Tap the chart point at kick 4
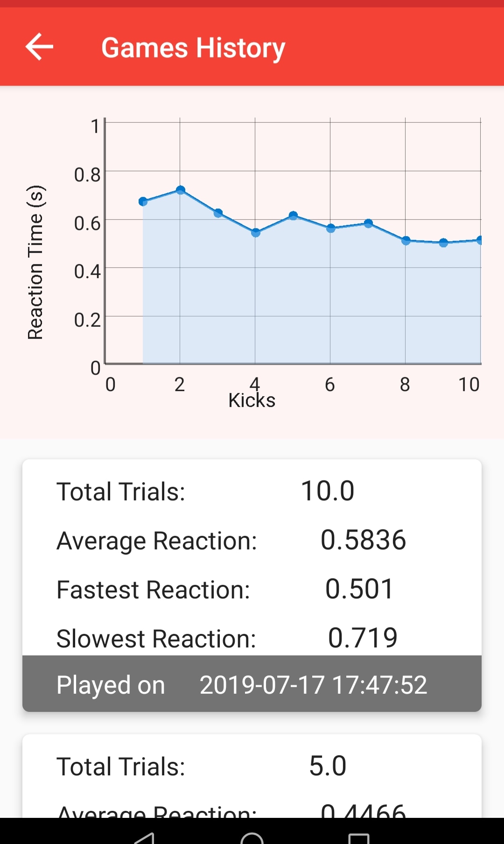Image resolution: width=504 pixels, height=844 pixels. point(255,232)
